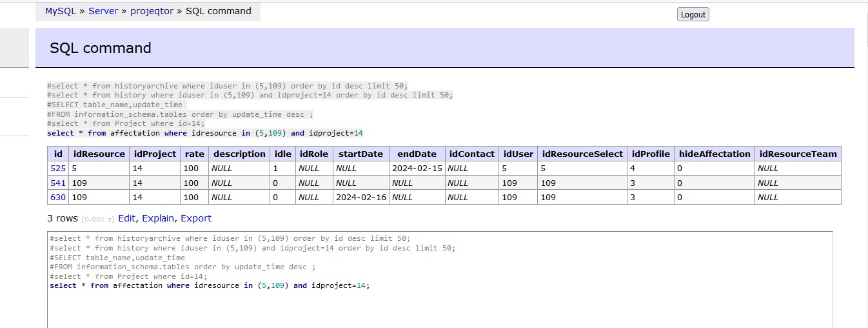Open row id 541 for editing
This screenshot has height=328, width=868.
pyautogui.click(x=58, y=183)
